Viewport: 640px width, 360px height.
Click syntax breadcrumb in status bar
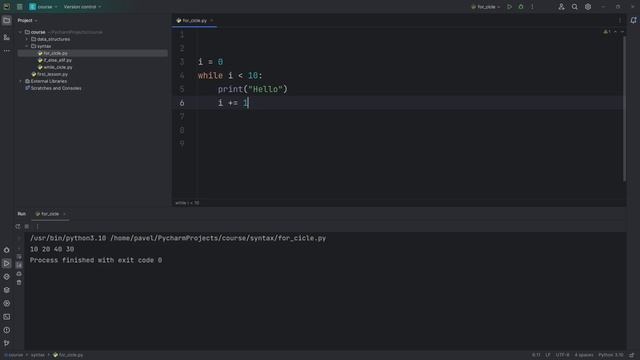38,355
